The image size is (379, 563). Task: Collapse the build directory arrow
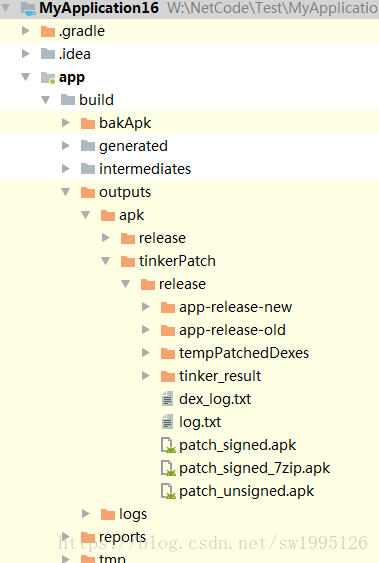46,100
